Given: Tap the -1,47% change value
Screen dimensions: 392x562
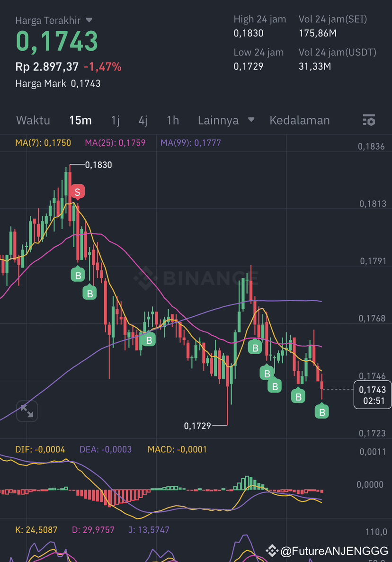Looking at the screenshot, I should pyautogui.click(x=102, y=67).
